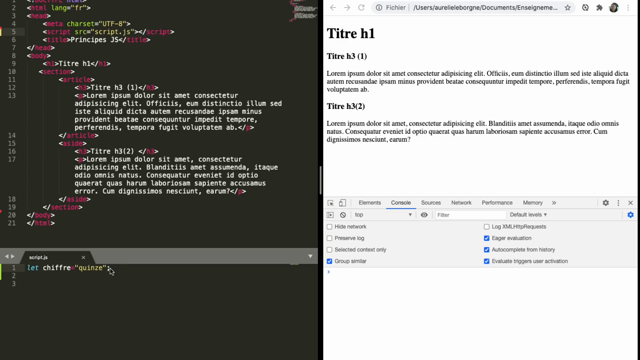640x360 pixels.
Task: Toggle the device toolbar icon in DevTools
Action: (x=342, y=203)
